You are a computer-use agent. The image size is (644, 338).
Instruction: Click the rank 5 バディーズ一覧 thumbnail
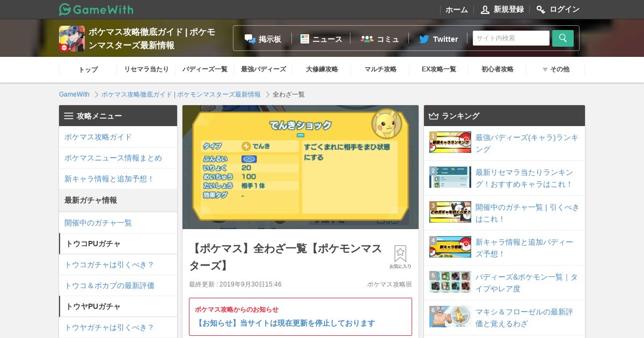[x=450, y=282]
